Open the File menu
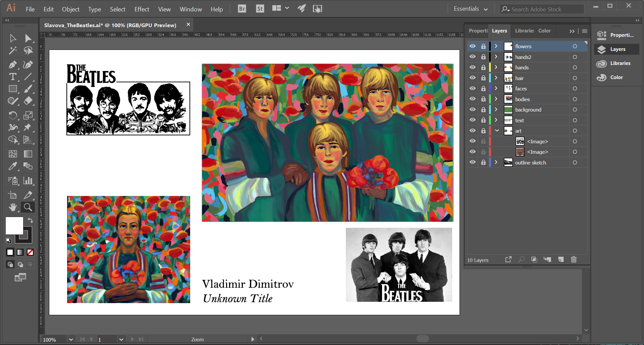 [30, 9]
